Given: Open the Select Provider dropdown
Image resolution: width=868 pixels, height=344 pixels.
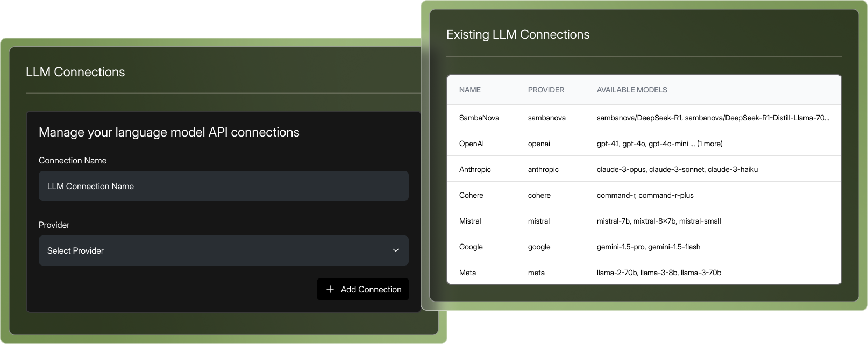Looking at the screenshot, I should coord(224,250).
